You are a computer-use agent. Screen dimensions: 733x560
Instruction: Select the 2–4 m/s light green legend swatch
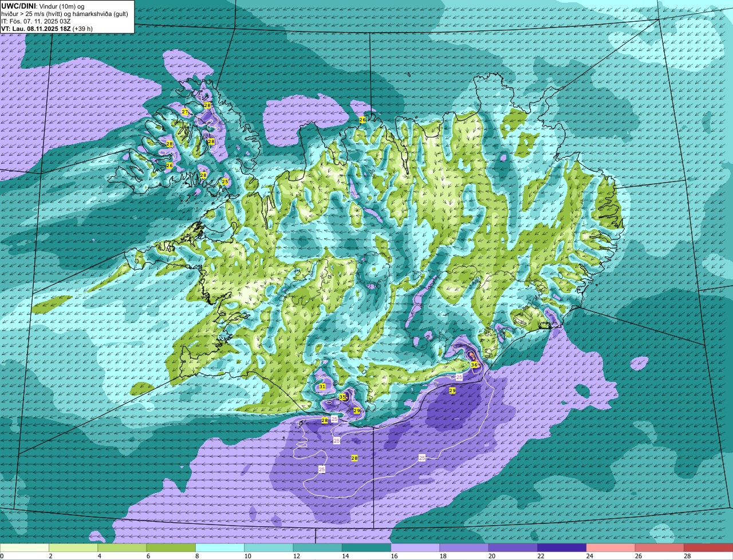coord(74,548)
